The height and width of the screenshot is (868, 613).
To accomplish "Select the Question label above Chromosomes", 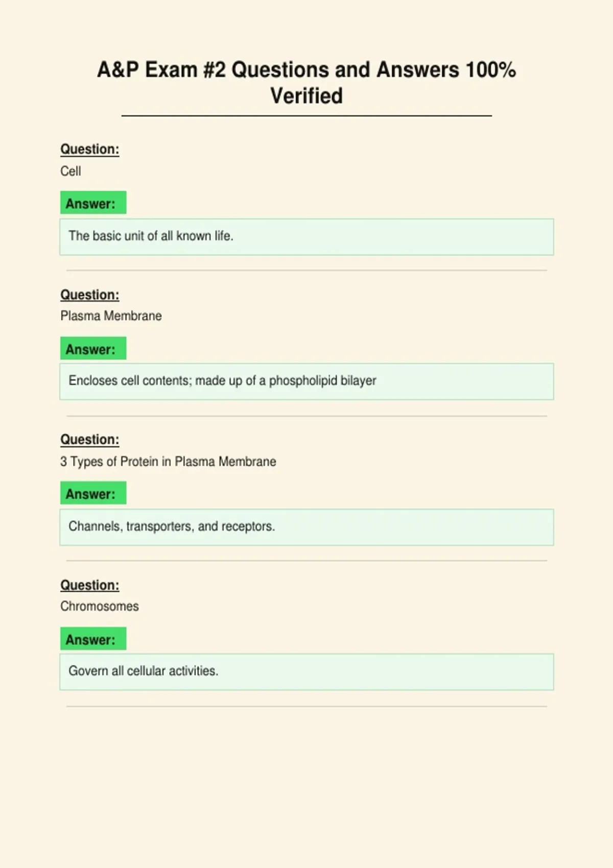I will [x=90, y=585].
